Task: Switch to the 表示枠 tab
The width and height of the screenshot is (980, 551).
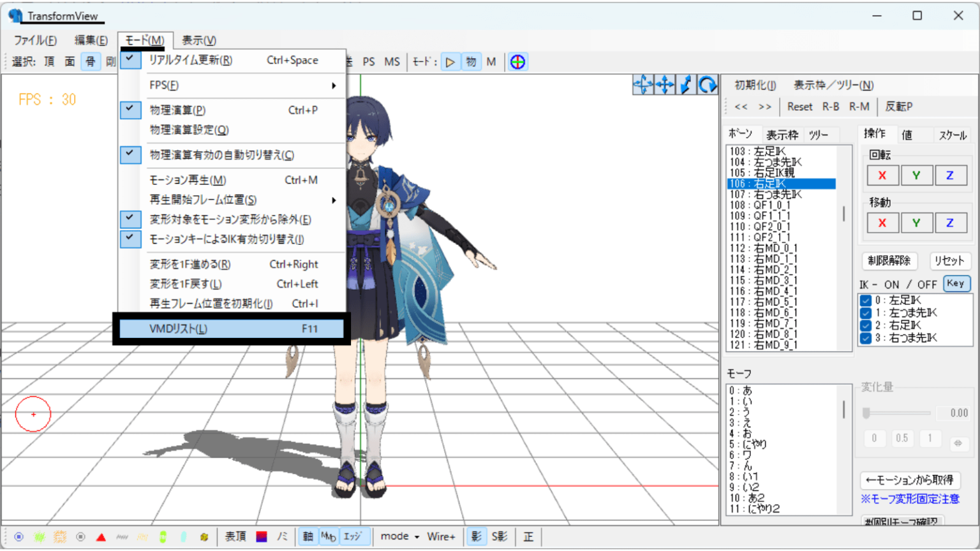Action: point(783,134)
